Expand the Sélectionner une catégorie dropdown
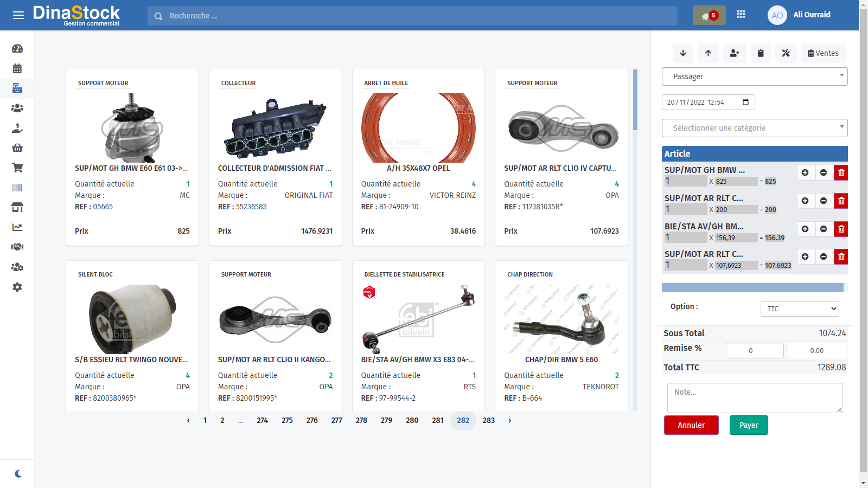Image resolution: width=868 pixels, height=488 pixels. point(754,128)
